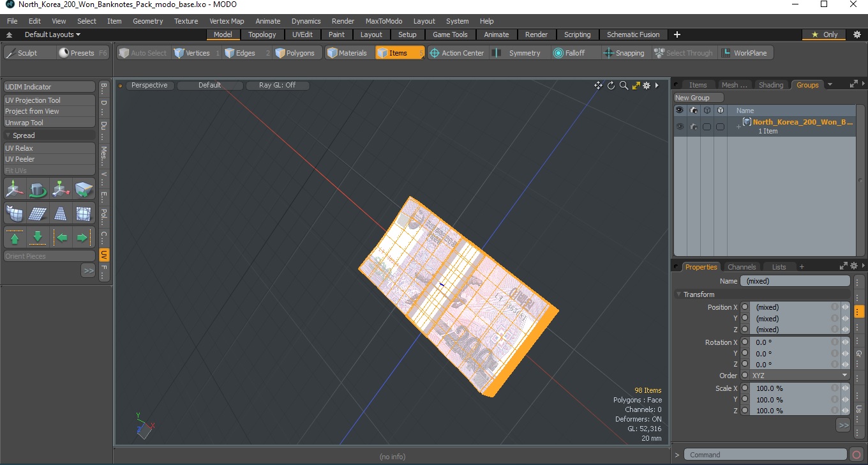Open the viewport settings gear

click(x=647, y=86)
